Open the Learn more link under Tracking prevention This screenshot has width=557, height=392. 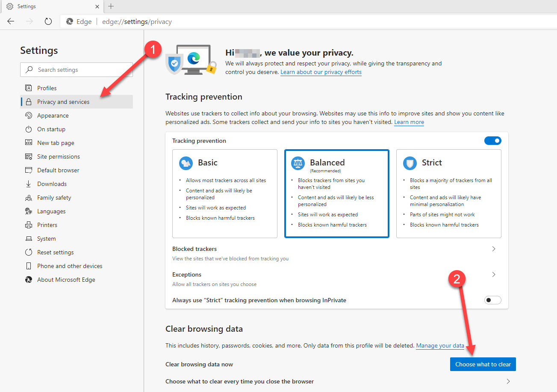(409, 122)
